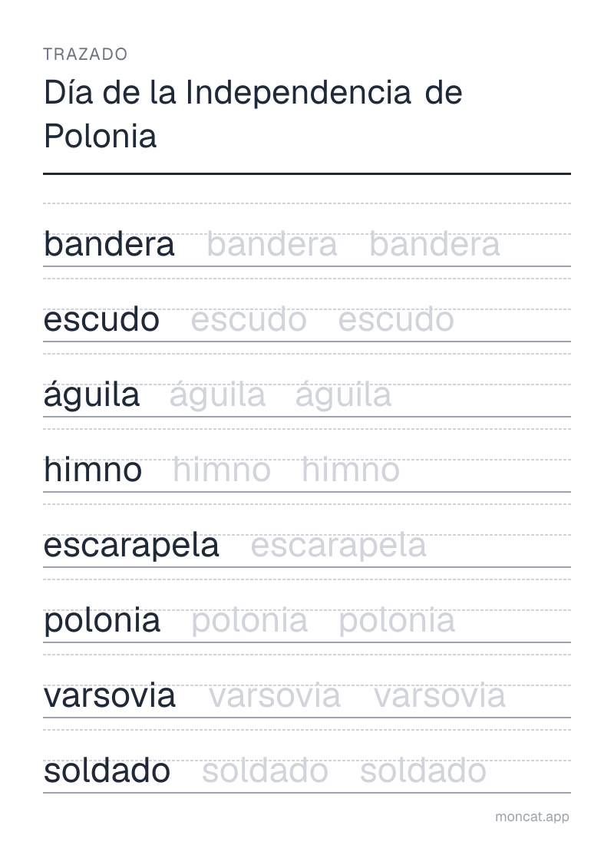Click the first gray tracing 'águila'

click(x=217, y=396)
